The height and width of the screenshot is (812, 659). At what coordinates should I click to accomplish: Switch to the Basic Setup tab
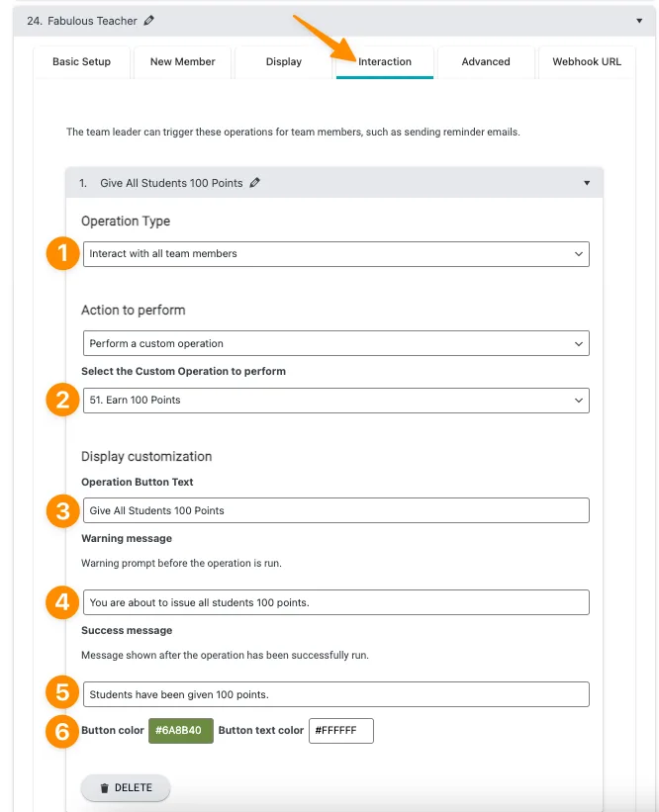coord(82,62)
